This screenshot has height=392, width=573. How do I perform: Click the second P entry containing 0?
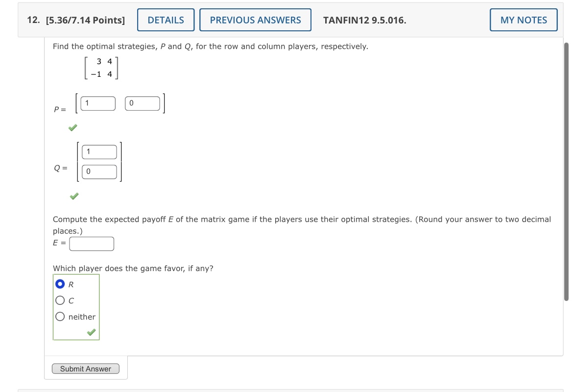142,103
